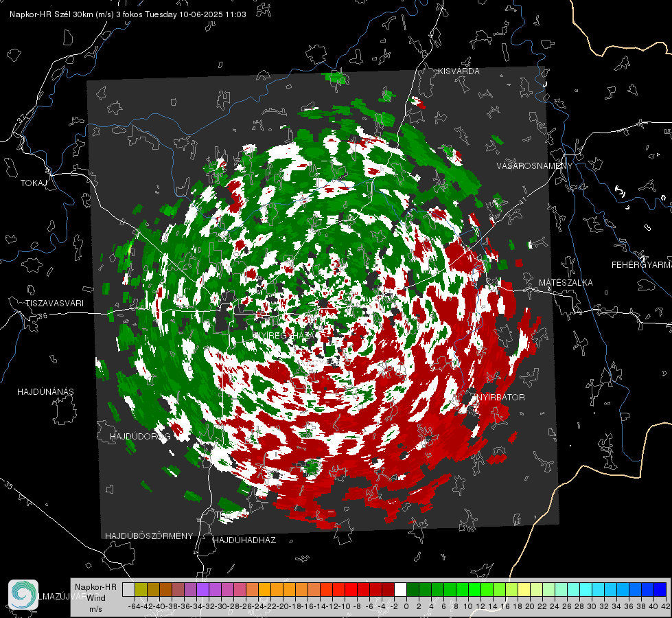Click the deep blue 40 to 42 swatch
672x618 pixels.
click(x=660, y=589)
